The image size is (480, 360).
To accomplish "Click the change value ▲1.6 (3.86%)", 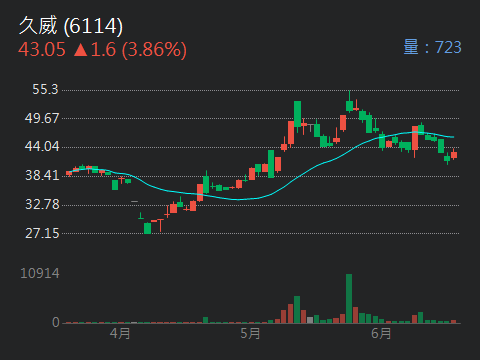I will 130,50.
